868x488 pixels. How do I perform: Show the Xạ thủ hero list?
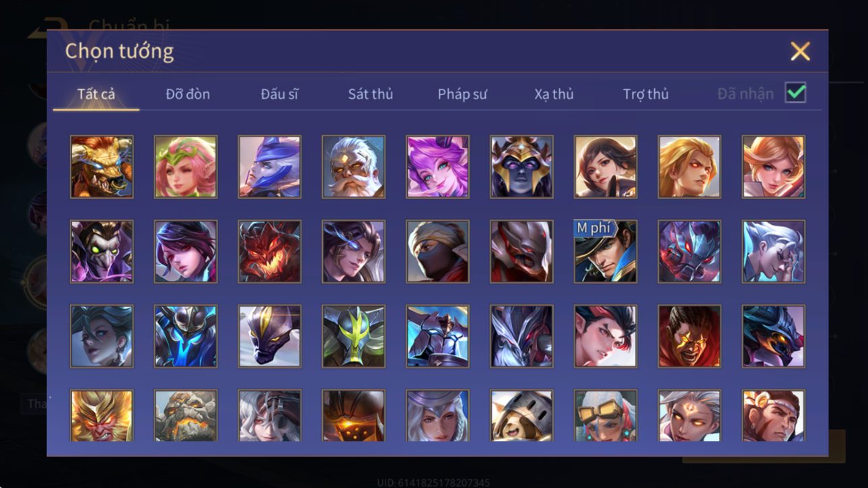point(554,94)
